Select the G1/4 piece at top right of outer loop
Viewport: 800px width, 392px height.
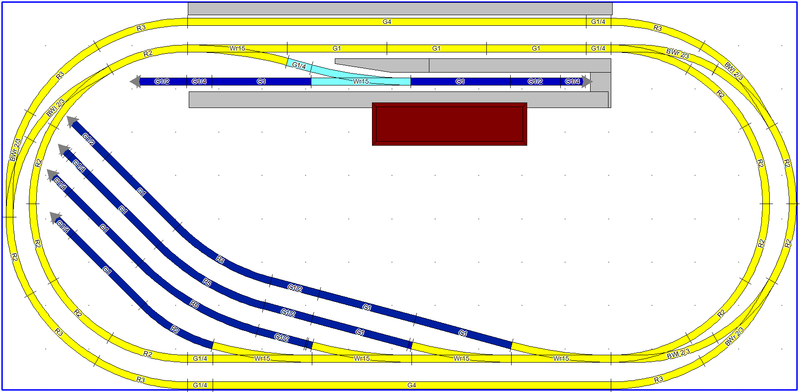click(598, 22)
